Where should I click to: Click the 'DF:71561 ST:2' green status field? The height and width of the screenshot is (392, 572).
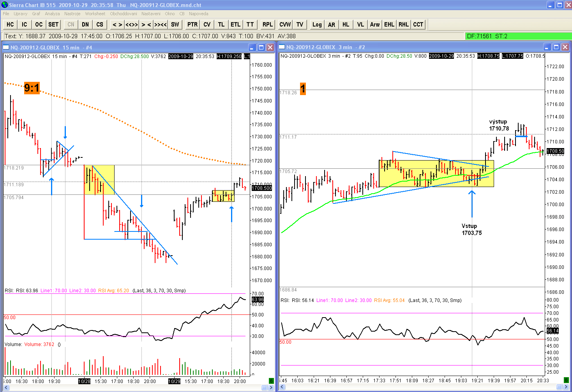point(519,36)
